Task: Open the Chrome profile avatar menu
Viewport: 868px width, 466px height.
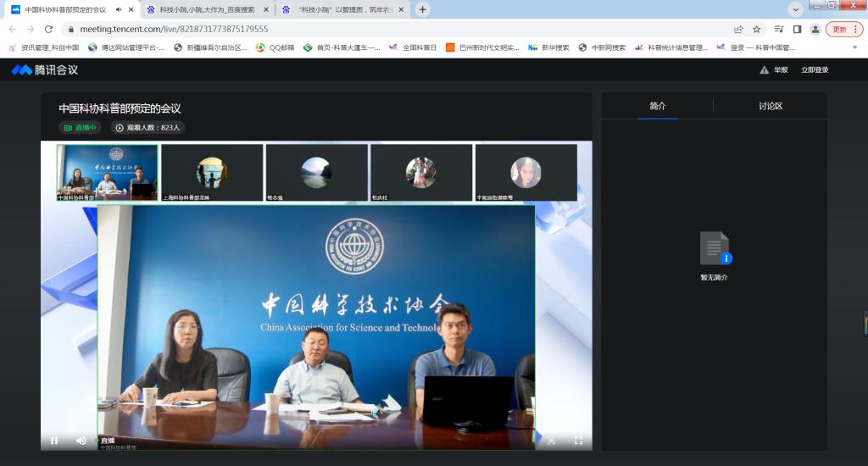Action: click(x=815, y=29)
